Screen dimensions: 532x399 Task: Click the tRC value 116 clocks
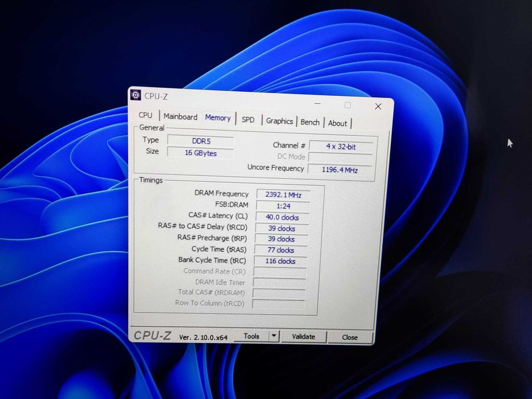click(x=280, y=261)
